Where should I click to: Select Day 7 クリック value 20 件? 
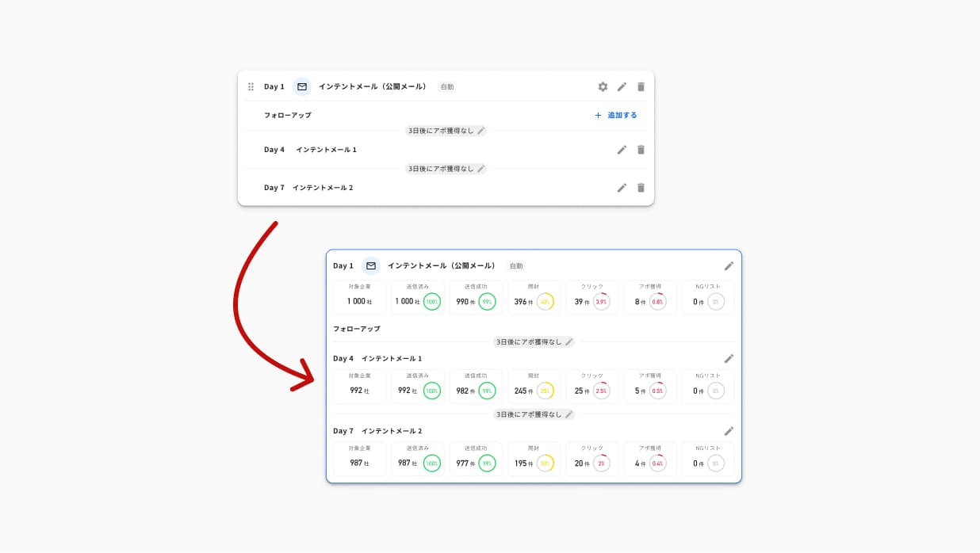[x=582, y=463]
